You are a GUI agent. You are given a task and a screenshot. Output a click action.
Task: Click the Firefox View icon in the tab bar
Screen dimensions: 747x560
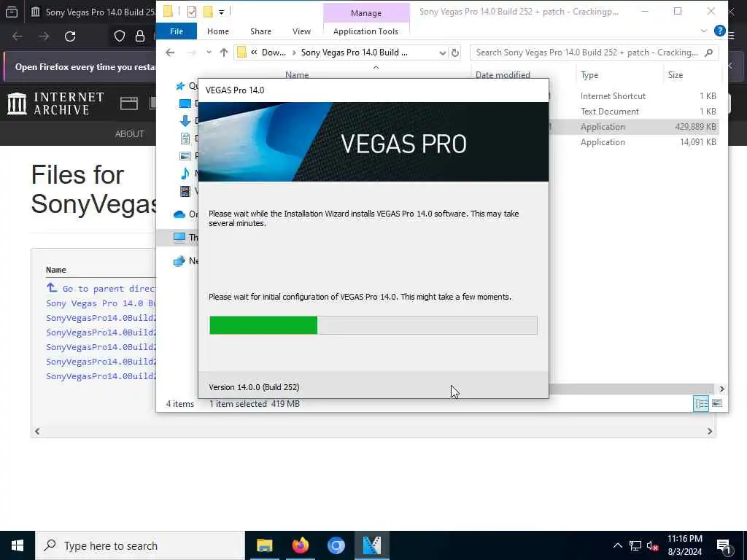click(12, 12)
